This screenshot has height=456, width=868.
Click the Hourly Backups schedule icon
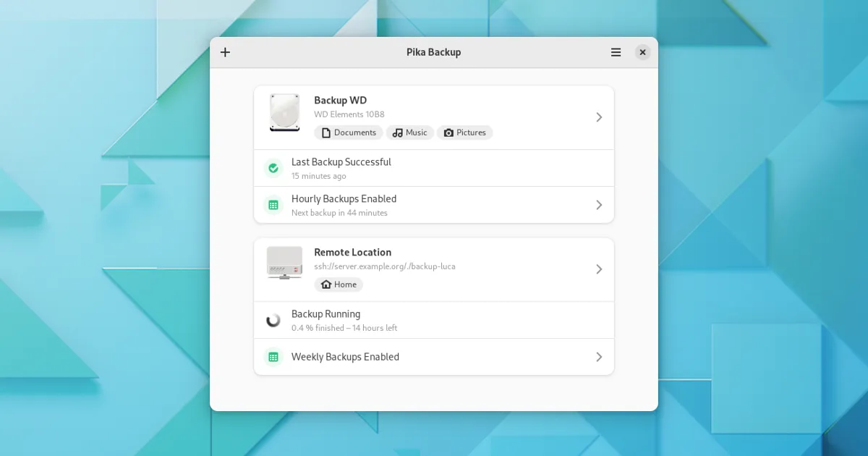pyautogui.click(x=273, y=205)
